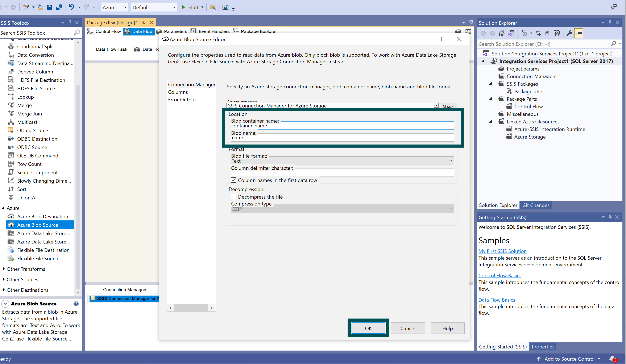626x364 pixels.
Task: Open the Event Handlers tab
Action: coord(210,31)
